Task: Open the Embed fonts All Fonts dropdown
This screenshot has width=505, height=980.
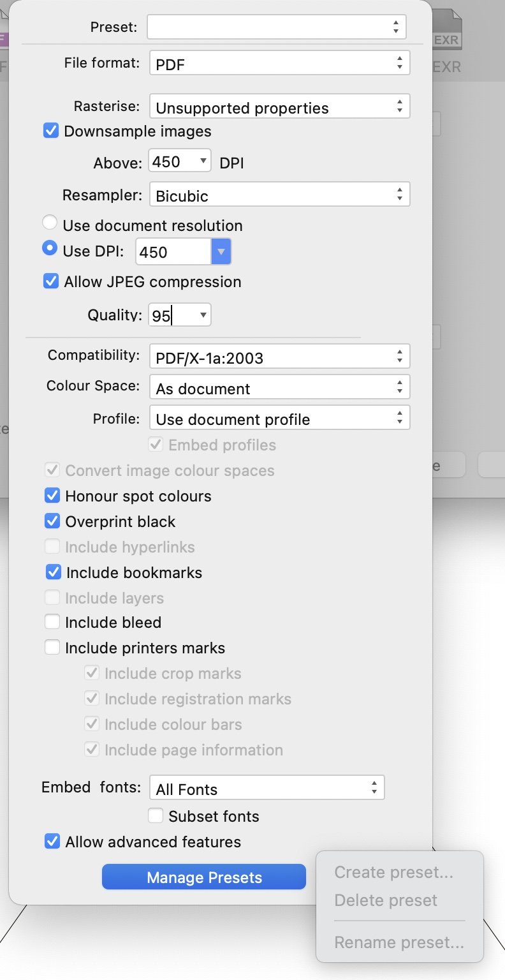Action: pos(267,789)
